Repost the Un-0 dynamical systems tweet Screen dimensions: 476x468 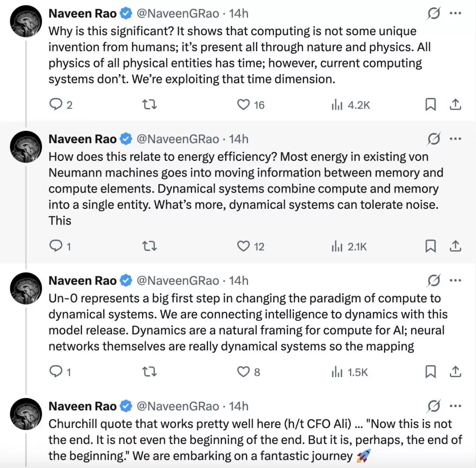click(x=149, y=371)
